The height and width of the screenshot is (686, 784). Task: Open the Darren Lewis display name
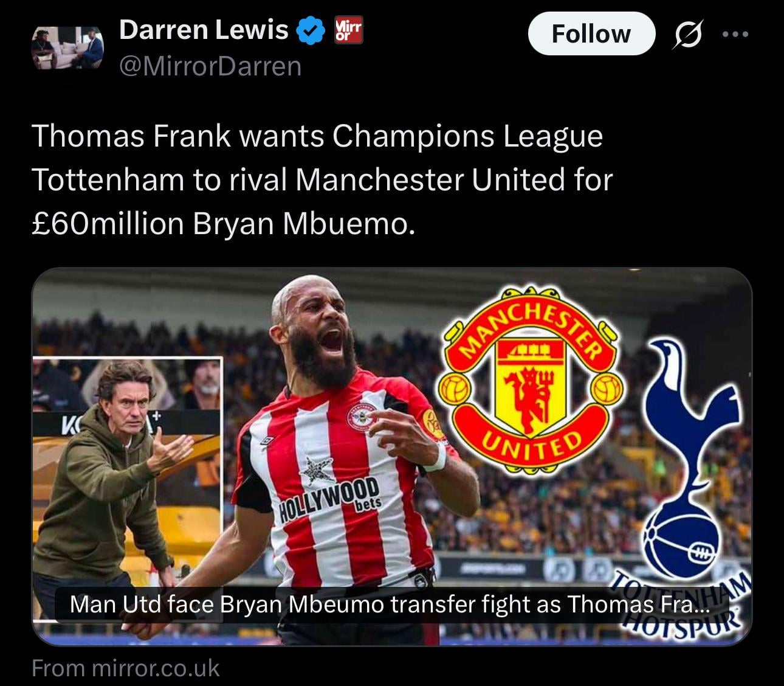point(204,30)
